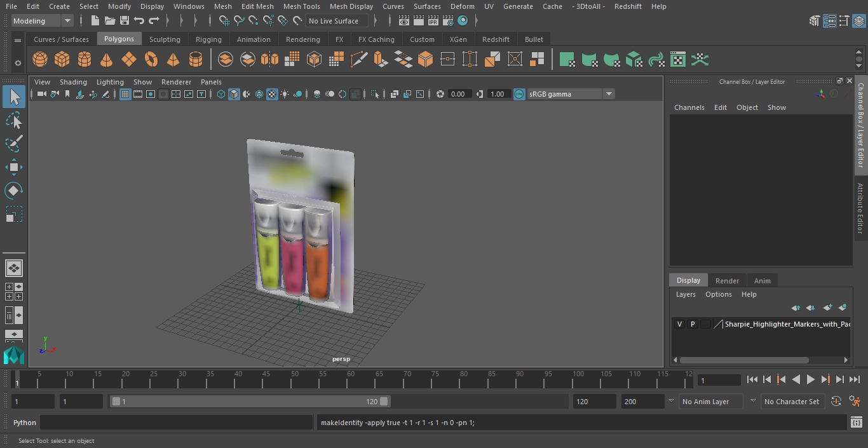This screenshot has width=868, height=448.
Task: Toggle the viewport grid display button
Action: [x=125, y=94]
